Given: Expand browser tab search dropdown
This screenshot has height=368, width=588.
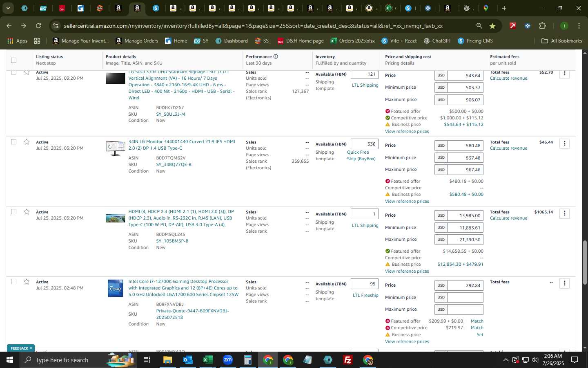Looking at the screenshot, I should [8, 8].
